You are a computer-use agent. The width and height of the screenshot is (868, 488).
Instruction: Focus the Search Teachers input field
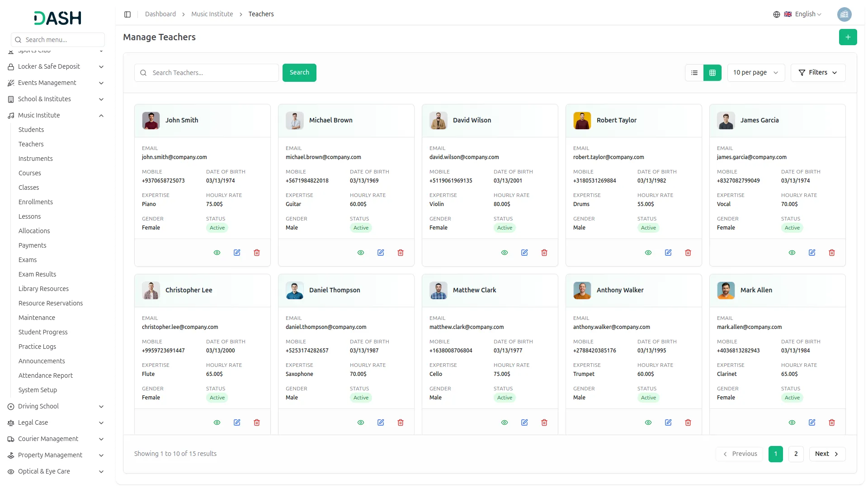point(212,73)
